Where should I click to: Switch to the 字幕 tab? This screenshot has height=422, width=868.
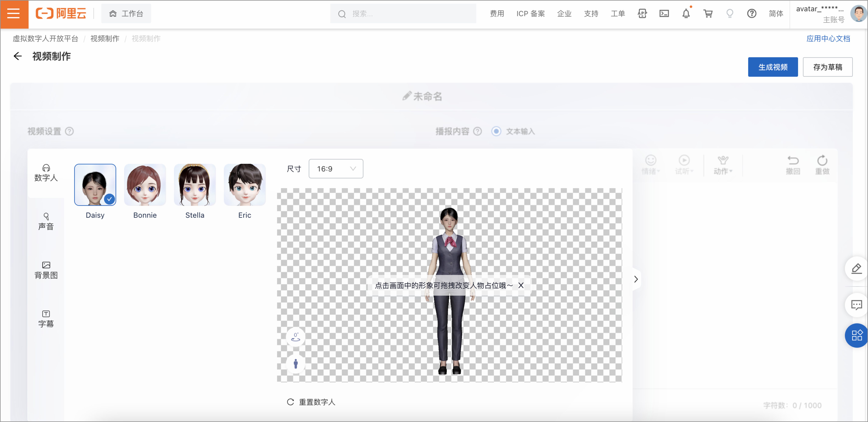click(x=46, y=319)
